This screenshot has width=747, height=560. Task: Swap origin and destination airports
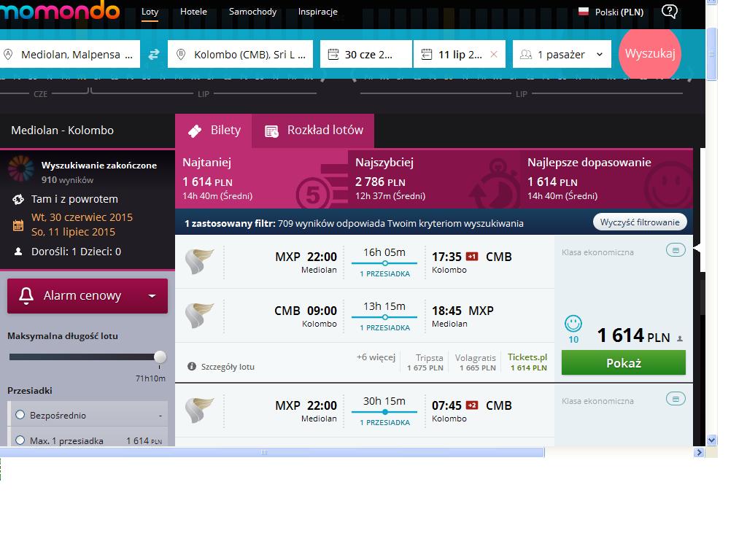(153, 54)
